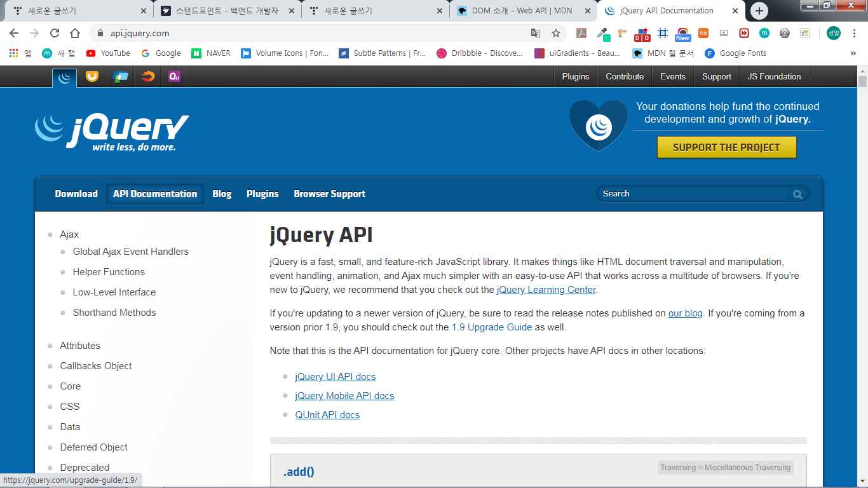Open the page ruler extension
This screenshot has width=868, height=488.
pos(622,33)
